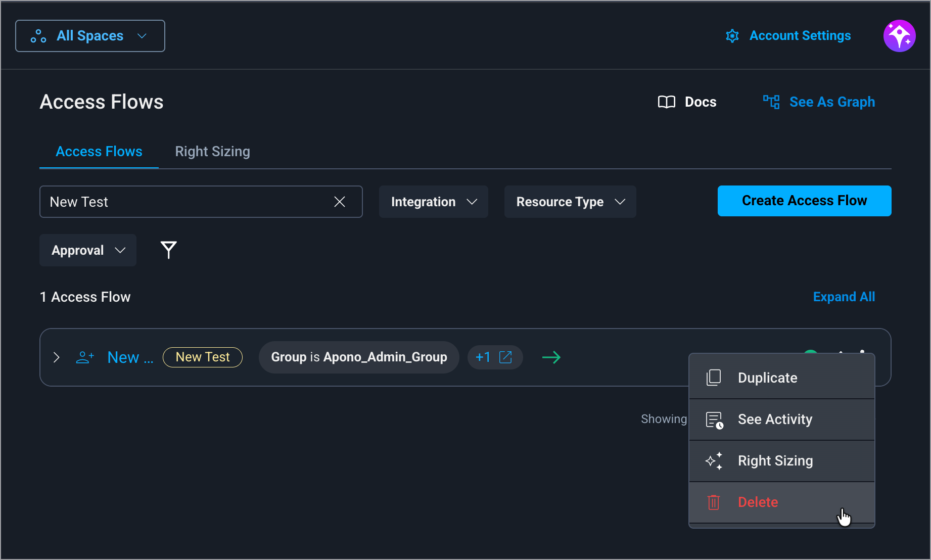The image size is (931, 560).
Task: Click the funnel filter icon
Action: click(x=168, y=250)
